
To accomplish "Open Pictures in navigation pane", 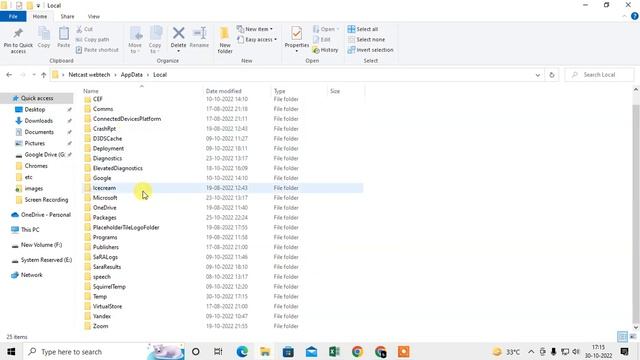I will tap(35, 143).
